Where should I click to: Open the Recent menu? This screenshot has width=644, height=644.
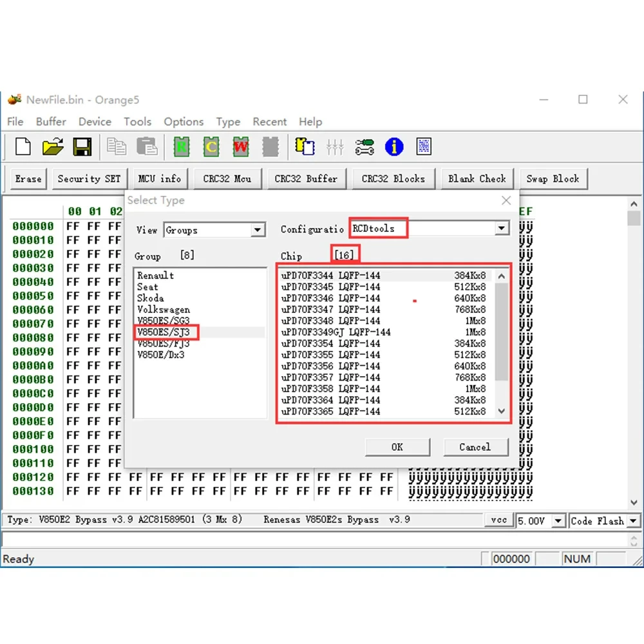pyautogui.click(x=269, y=122)
